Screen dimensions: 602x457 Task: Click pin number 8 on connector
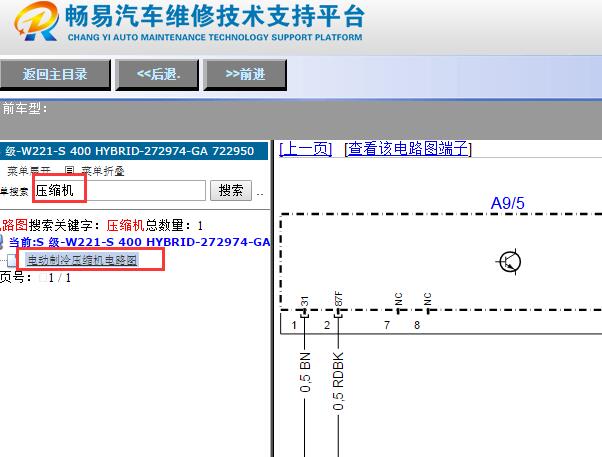tap(417, 325)
